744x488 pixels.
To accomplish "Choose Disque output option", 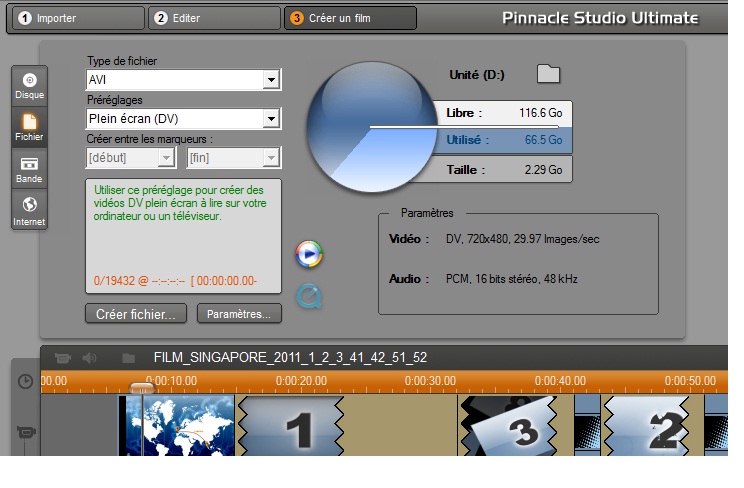I will [x=29, y=86].
